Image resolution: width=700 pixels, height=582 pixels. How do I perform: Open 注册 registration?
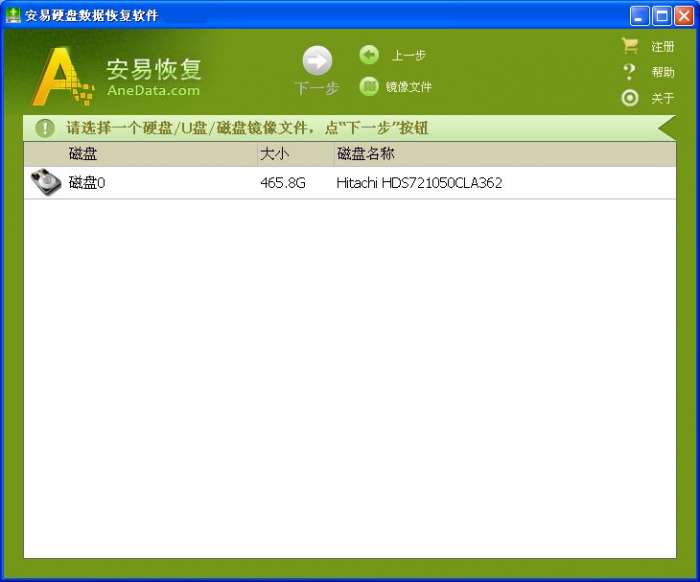tap(662, 46)
